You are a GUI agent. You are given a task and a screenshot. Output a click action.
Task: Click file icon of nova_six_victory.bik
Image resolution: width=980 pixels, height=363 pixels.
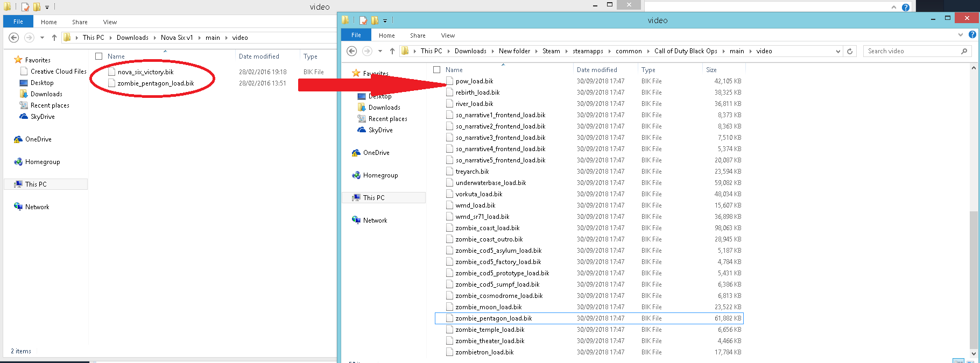click(x=112, y=72)
